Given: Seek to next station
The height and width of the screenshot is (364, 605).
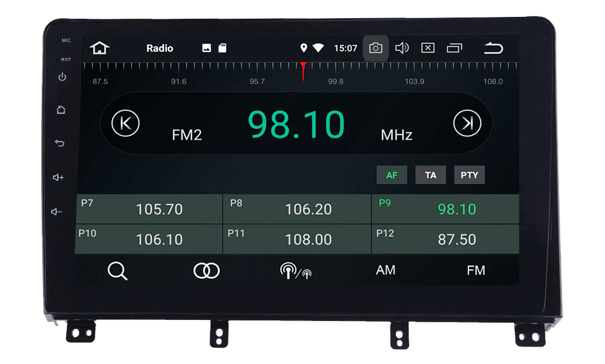Looking at the screenshot, I should (467, 123).
